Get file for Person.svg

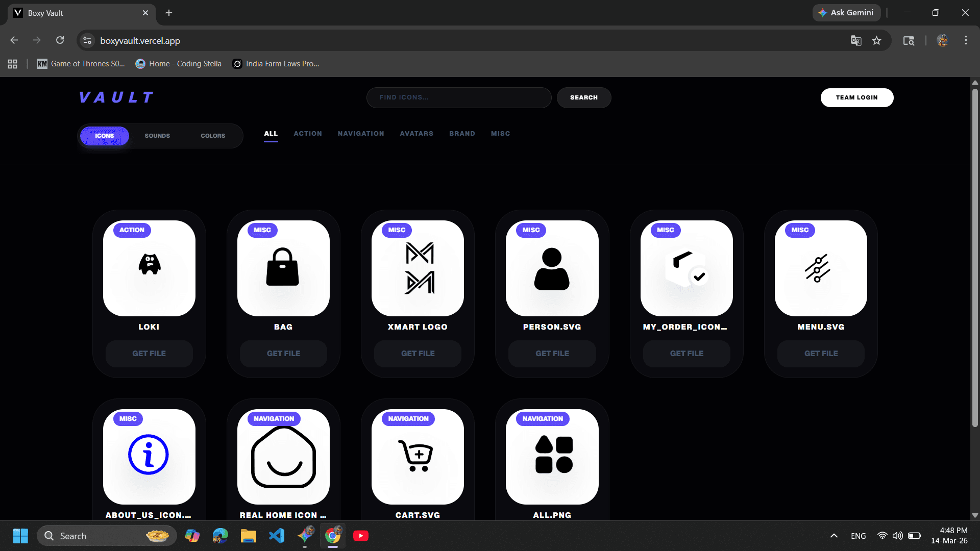tap(552, 354)
